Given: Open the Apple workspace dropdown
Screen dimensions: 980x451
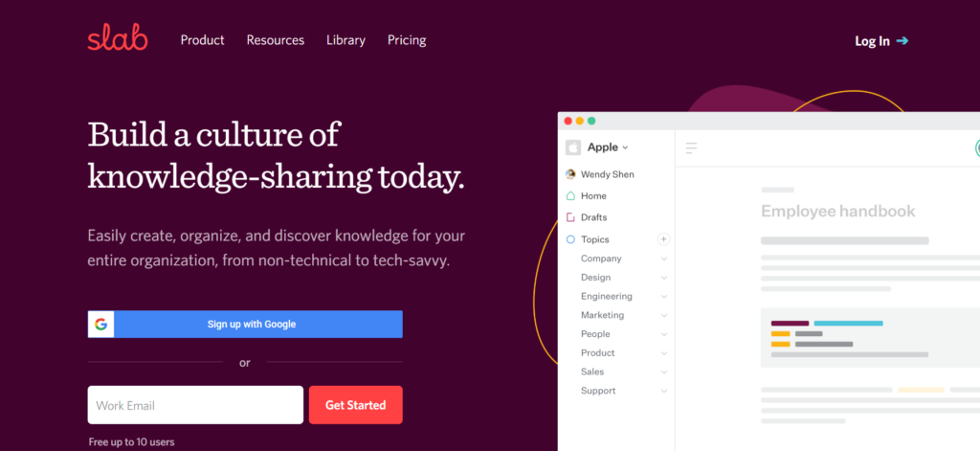Looking at the screenshot, I should [608, 147].
